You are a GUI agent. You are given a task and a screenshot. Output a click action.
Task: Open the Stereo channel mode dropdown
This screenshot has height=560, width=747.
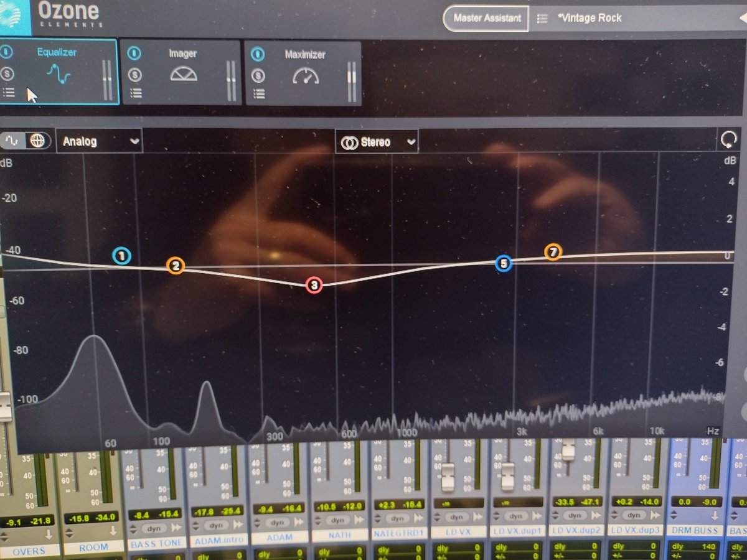click(377, 142)
